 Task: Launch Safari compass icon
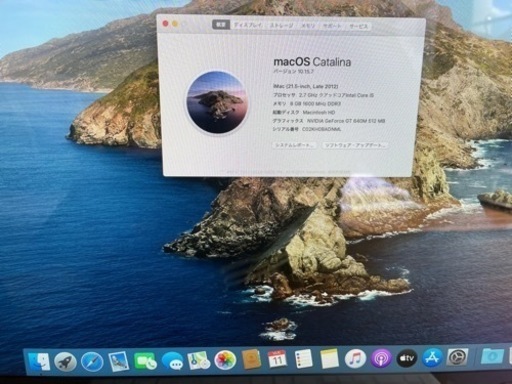coord(92,362)
